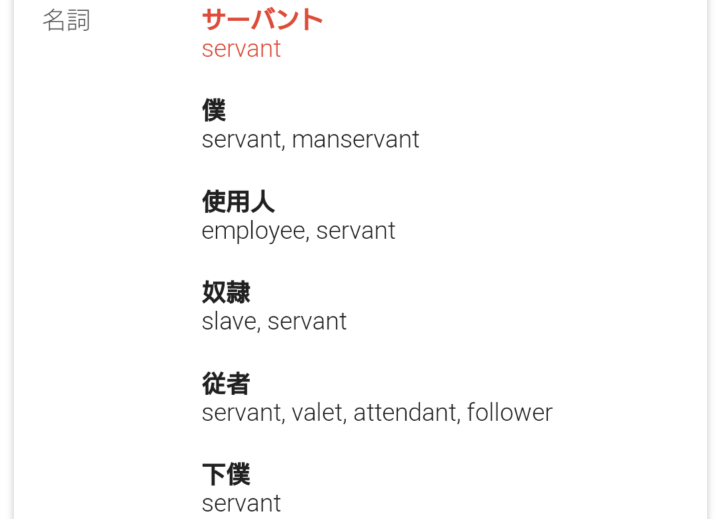Open the 従者 dictionary entry
Screen dimensions: 720x519
226,383
